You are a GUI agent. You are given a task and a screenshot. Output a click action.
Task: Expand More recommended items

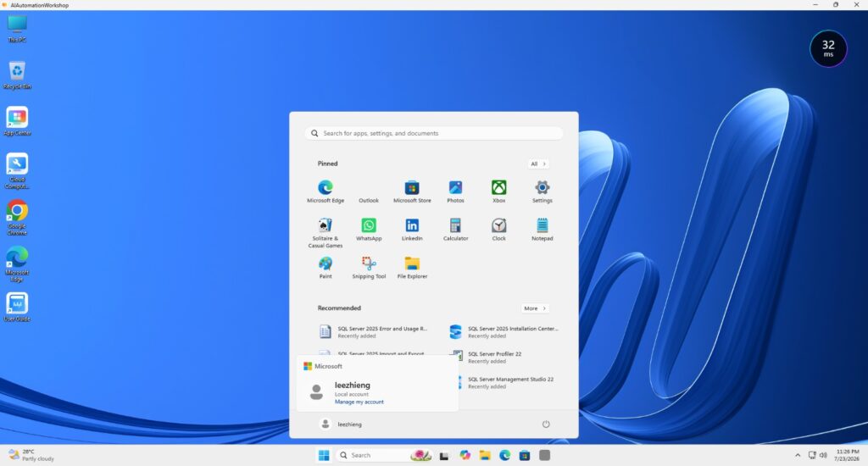click(535, 308)
